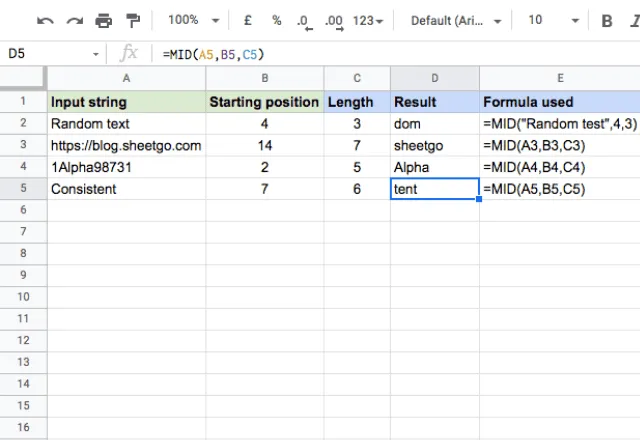Toggle Bold formatting
The height and width of the screenshot is (440, 640).
pyautogui.click(x=607, y=20)
